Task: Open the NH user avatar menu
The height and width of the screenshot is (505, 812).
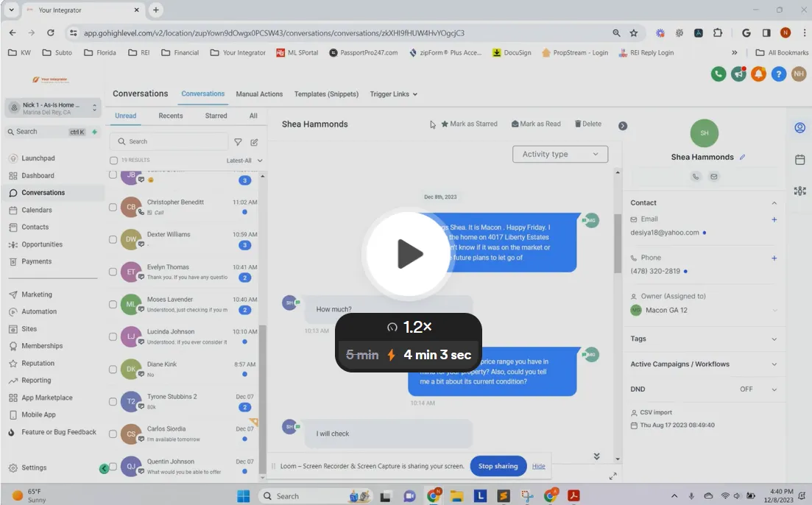Action: click(799, 74)
